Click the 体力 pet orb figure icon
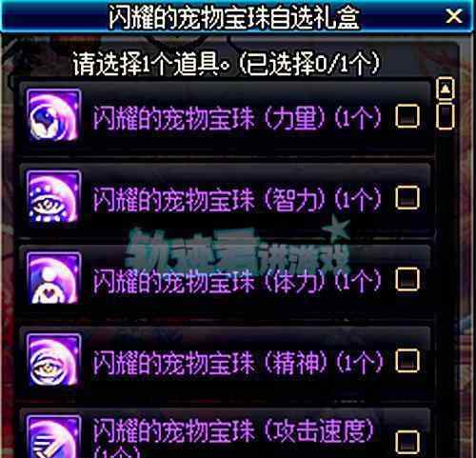The image size is (476, 458). point(53,278)
